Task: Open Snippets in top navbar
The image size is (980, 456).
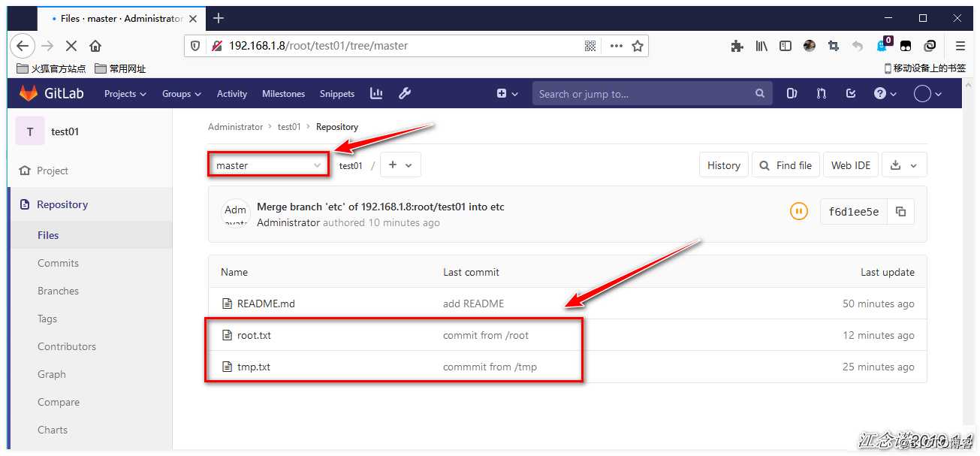Action: click(337, 93)
